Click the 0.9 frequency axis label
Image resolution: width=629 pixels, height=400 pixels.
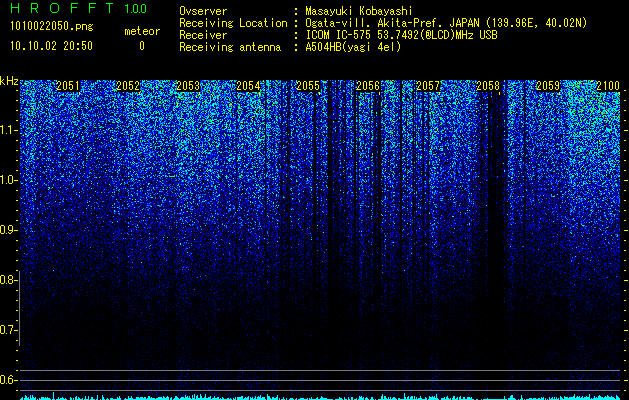click(x=8, y=230)
